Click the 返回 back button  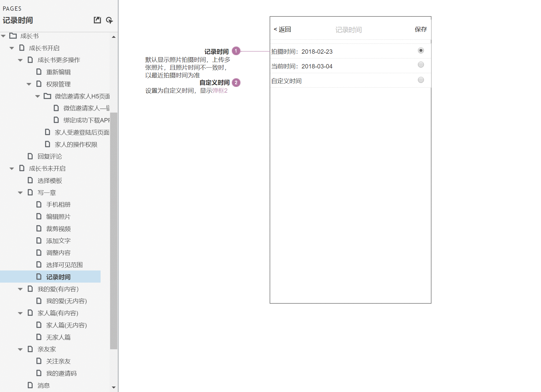pos(282,29)
